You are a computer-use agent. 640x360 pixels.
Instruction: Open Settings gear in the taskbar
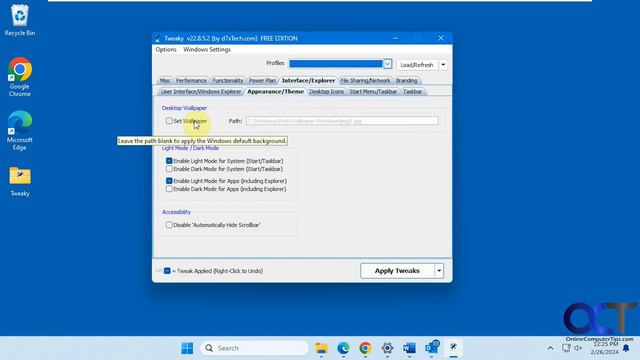coord(387,348)
